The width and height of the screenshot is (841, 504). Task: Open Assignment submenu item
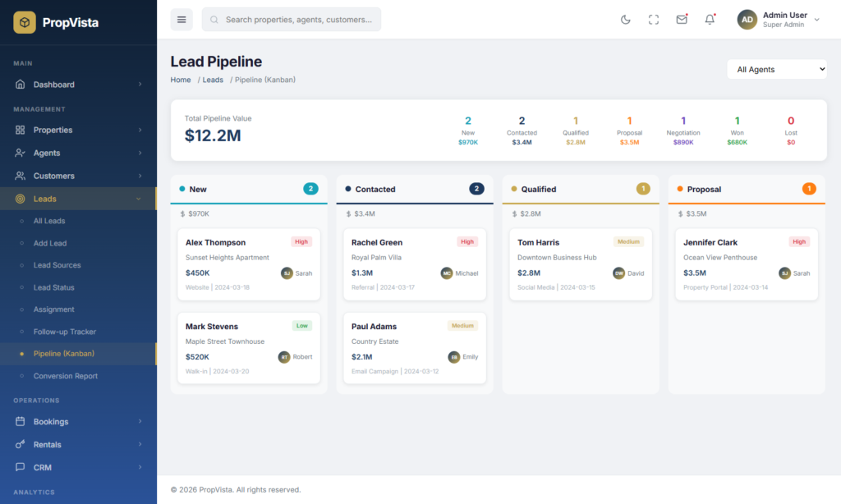click(x=78, y=309)
